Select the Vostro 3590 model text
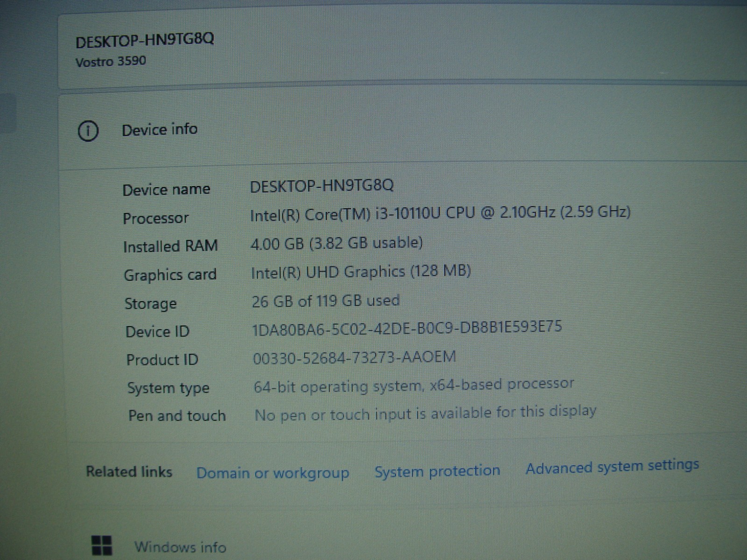747x560 pixels. [111, 62]
